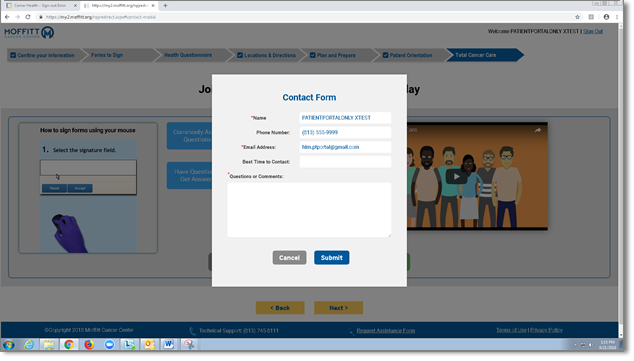Launch Firefox from the taskbar

[x=89, y=344]
